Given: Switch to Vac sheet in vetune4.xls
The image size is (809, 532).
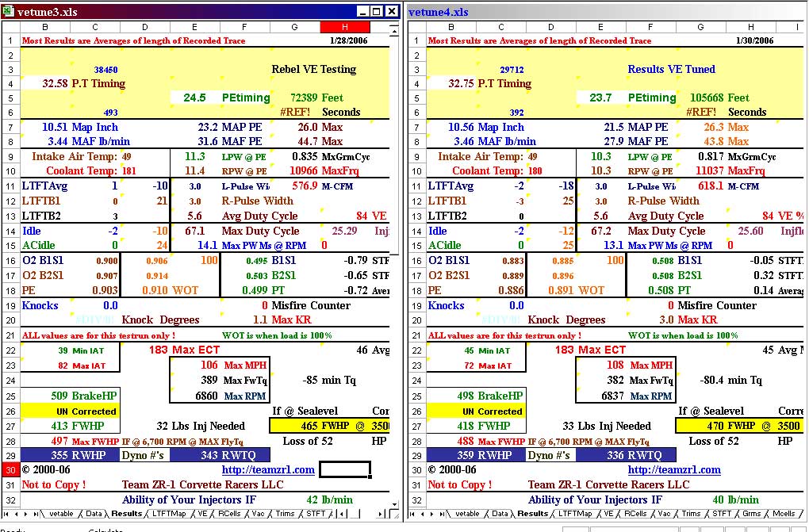Looking at the screenshot, I should pos(664,514).
